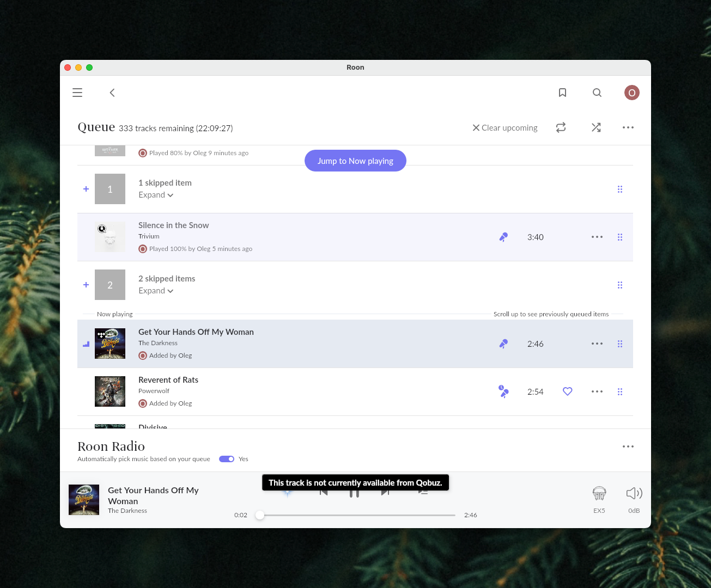Go back with the left arrow
The height and width of the screenshot is (588, 711).
[x=112, y=93]
